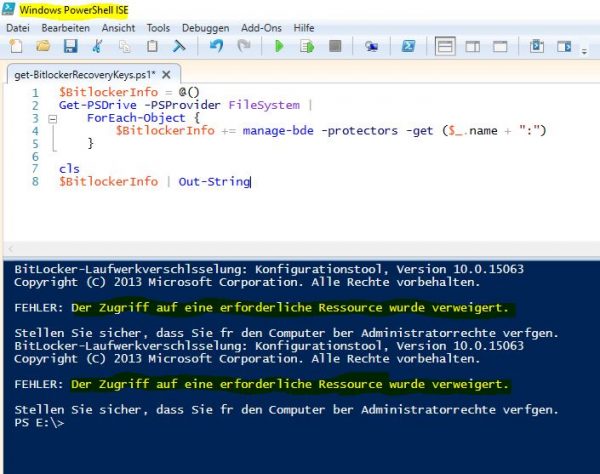Show command window icon
Viewport: 600px width, 474px height.
[537, 46]
